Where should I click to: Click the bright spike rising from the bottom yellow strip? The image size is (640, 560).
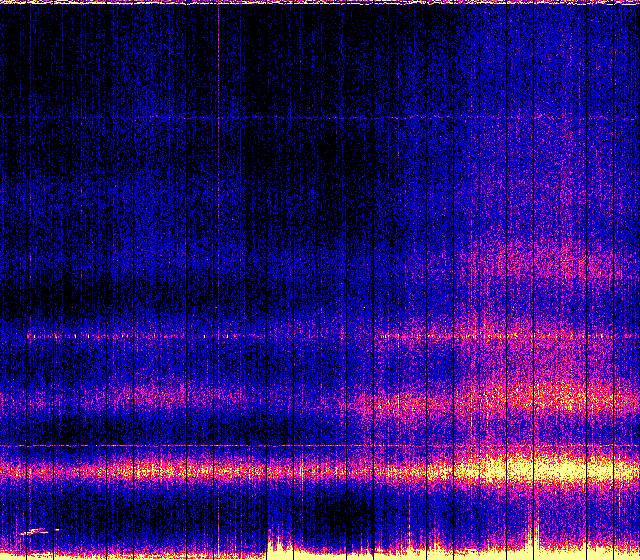[x=529, y=530]
